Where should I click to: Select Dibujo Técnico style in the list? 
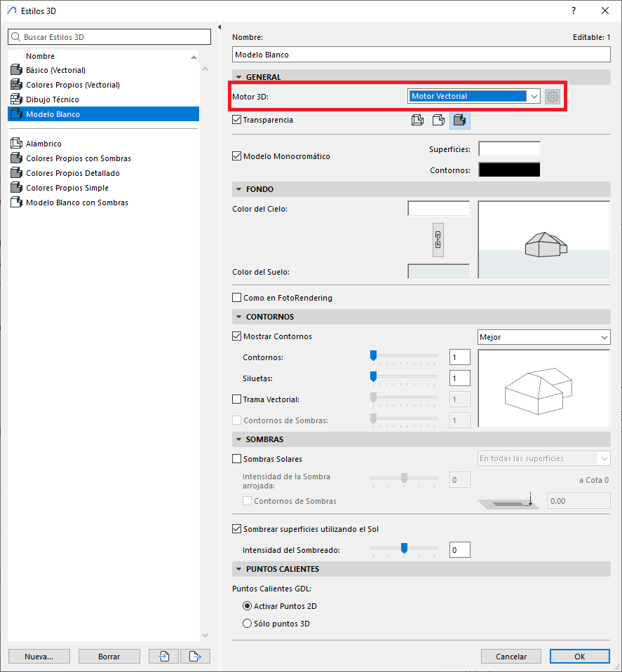coord(53,100)
